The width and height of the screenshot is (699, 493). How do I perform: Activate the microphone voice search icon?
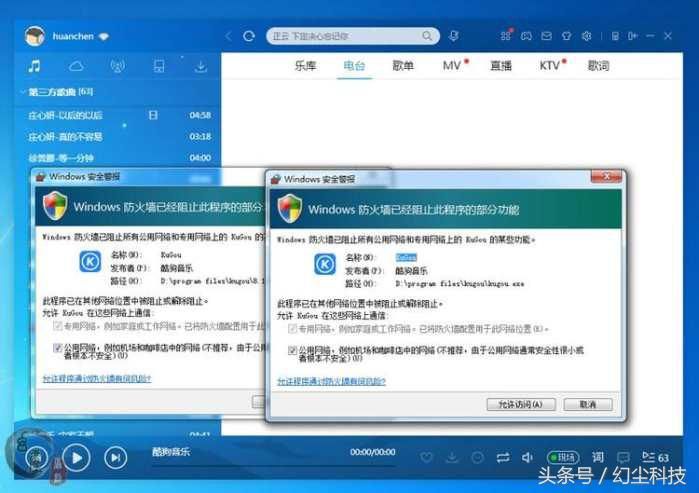453,36
